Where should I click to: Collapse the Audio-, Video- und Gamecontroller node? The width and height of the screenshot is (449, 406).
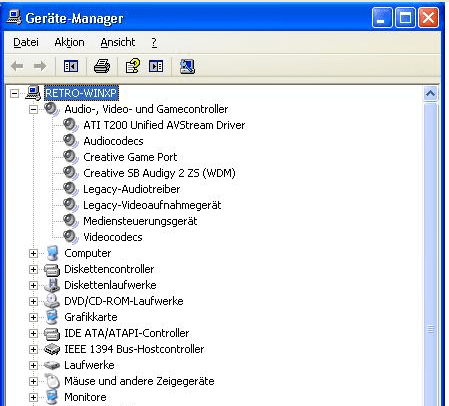[33, 109]
